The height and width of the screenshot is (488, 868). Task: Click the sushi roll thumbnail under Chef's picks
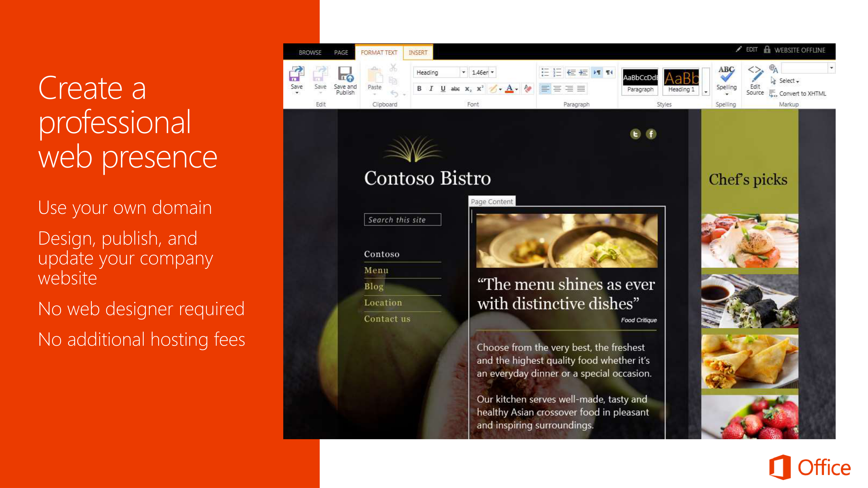click(x=750, y=301)
